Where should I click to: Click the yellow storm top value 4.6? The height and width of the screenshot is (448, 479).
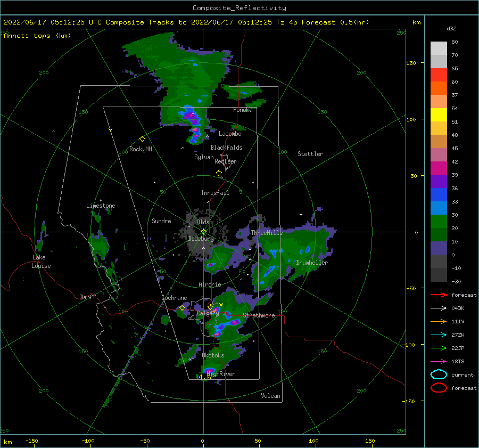pos(205,377)
